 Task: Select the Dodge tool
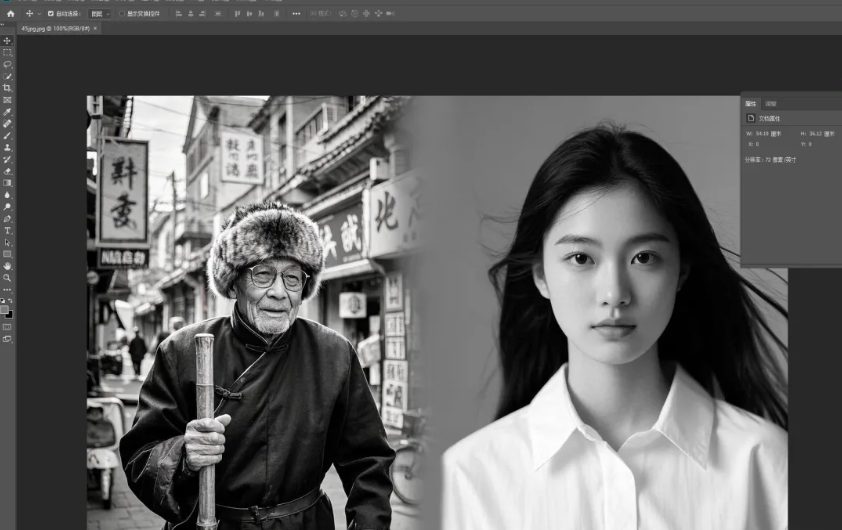(7, 207)
